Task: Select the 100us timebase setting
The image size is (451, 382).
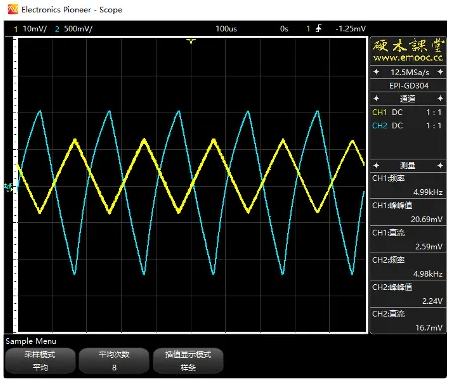Action: [226, 29]
